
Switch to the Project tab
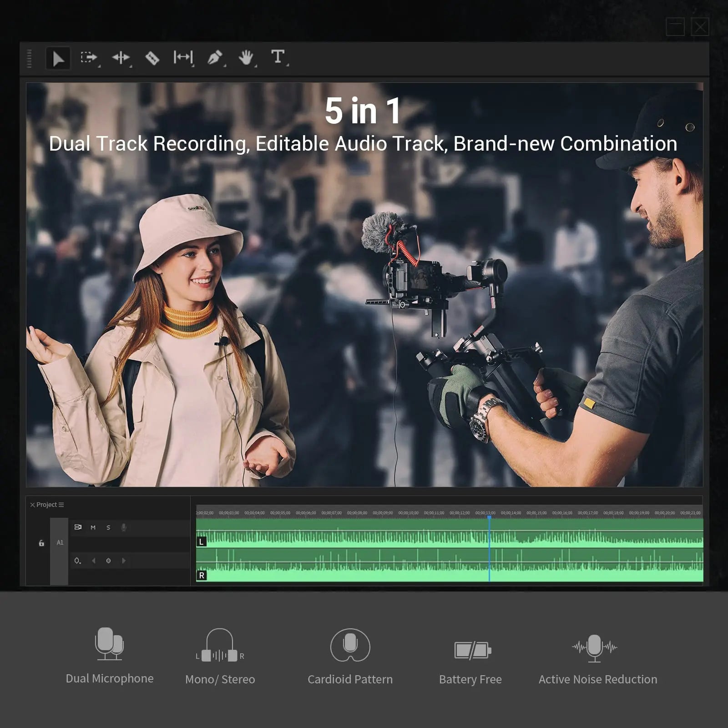[x=48, y=505]
